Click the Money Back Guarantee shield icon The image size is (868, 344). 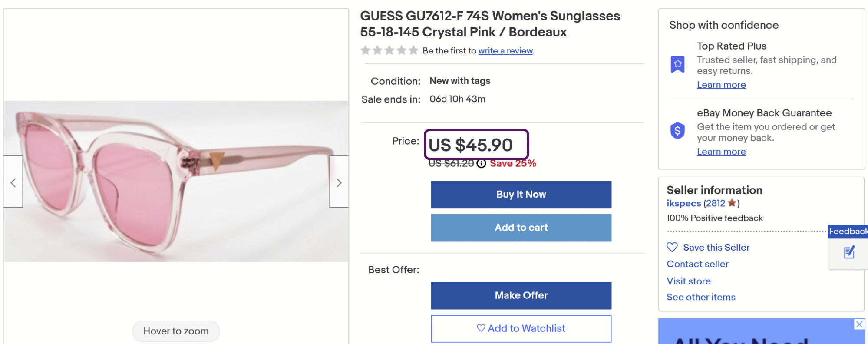(x=677, y=130)
